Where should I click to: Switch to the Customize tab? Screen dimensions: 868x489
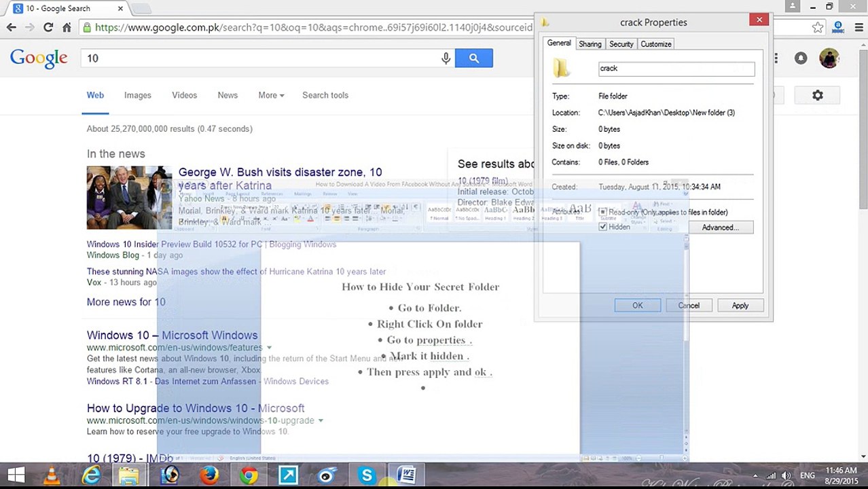(655, 44)
